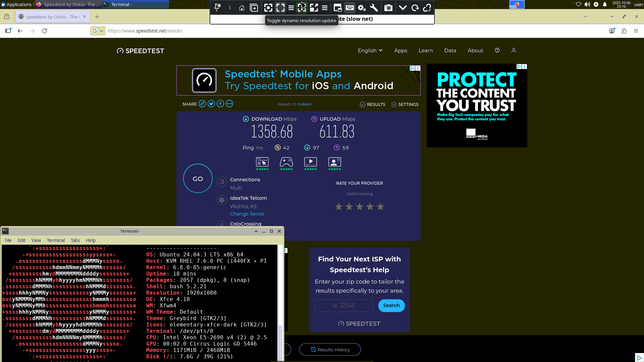Click the toolbar pin icon

[x=217, y=8]
